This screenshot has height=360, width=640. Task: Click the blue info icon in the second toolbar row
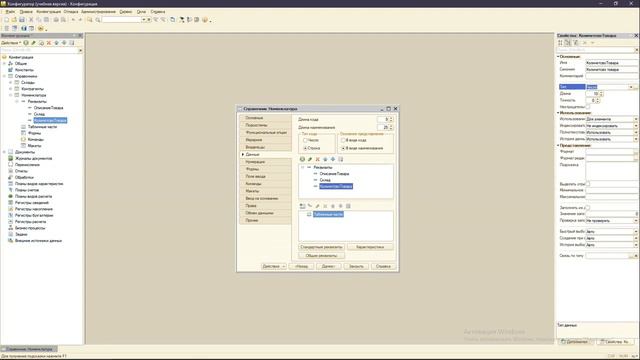point(24,29)
